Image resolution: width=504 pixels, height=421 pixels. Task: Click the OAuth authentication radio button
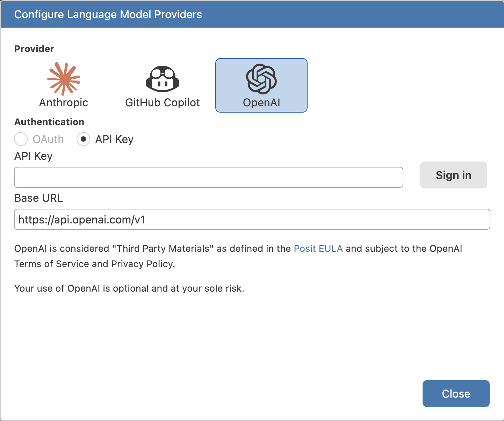click(x=21, y=139)
